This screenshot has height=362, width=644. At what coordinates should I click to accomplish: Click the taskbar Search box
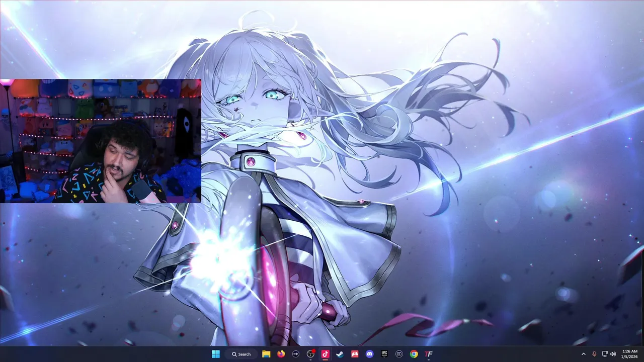[241, 354]
